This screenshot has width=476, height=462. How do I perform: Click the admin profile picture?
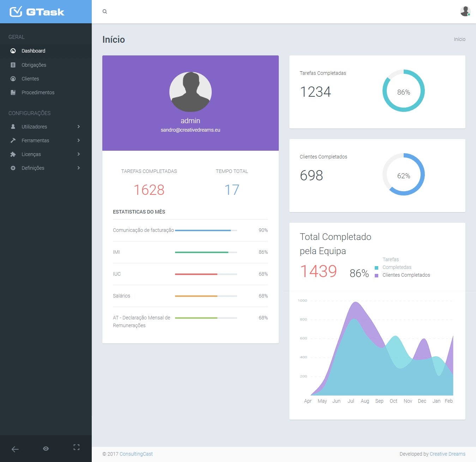[190, 92]
